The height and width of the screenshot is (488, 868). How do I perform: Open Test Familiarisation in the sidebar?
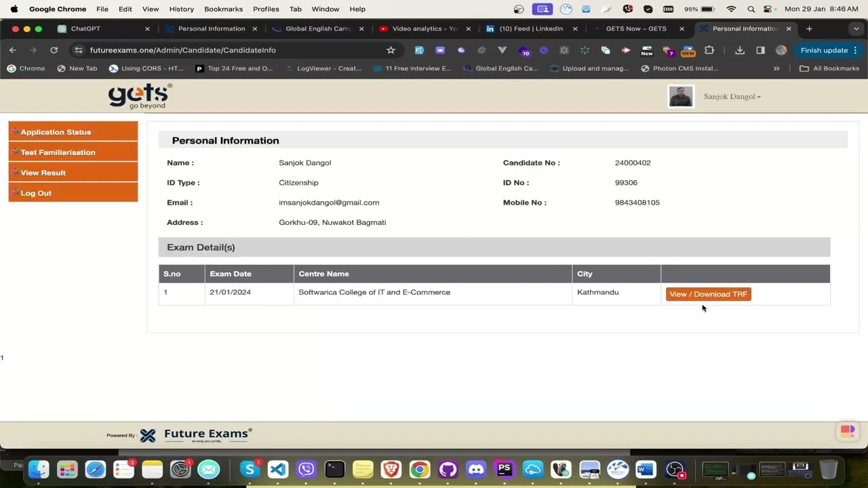click(73, 152)
